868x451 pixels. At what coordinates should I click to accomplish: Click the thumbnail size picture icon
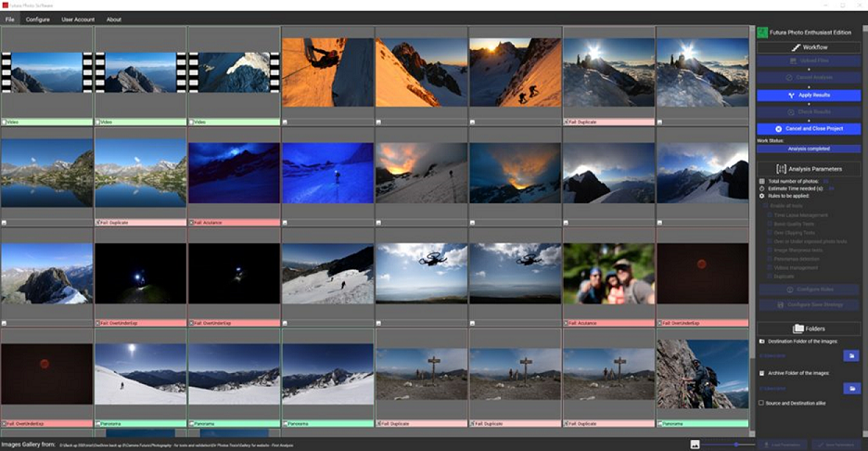pyautogui.click(x=695, y=445)
